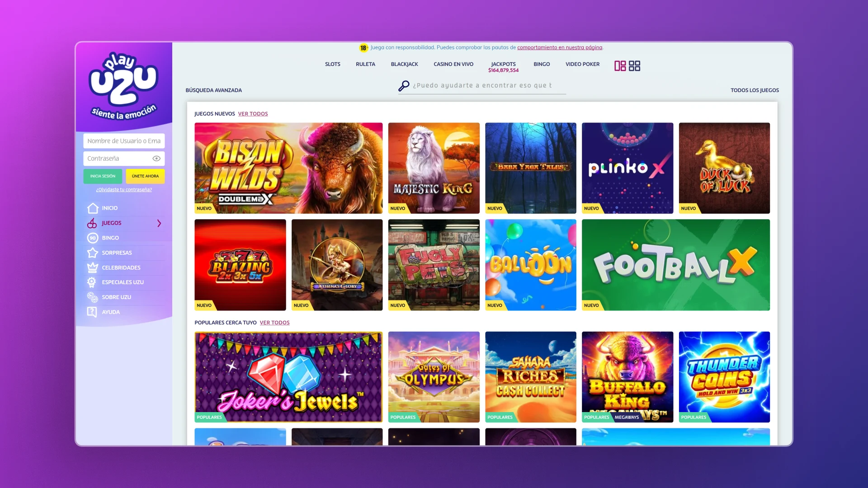
Task: Open the Gates of Olympus game
Action: (434, 377)
